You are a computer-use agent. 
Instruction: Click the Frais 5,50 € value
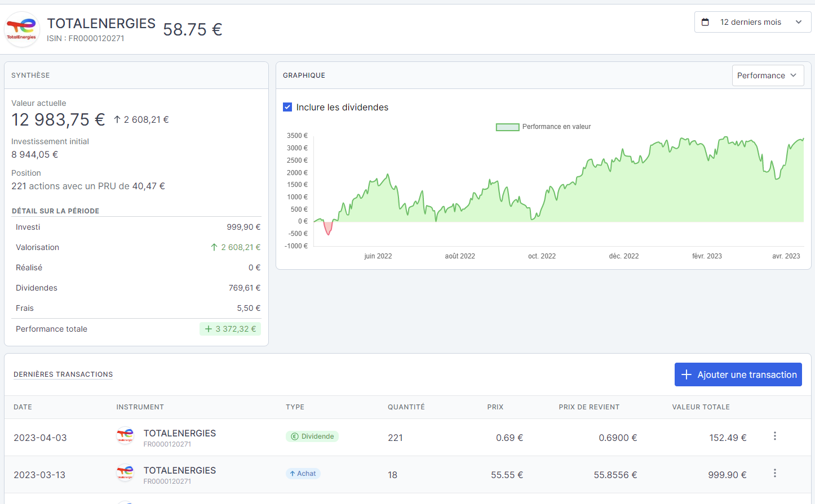coord(249,308)
